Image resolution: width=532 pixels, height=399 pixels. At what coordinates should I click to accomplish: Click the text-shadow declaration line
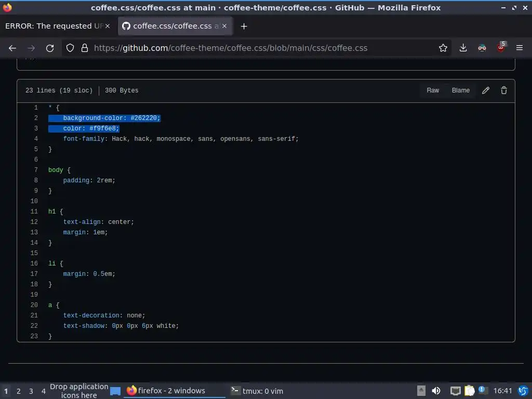121,326
